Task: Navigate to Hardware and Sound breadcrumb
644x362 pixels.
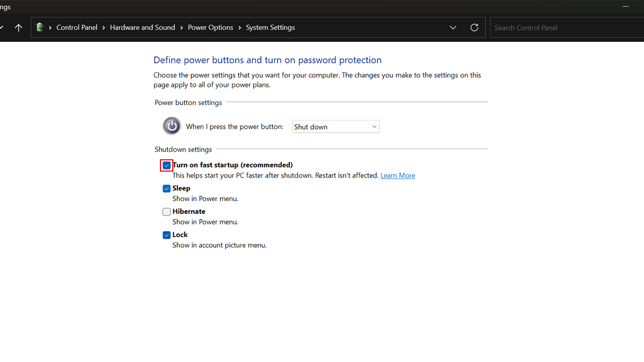Action: 142,28
